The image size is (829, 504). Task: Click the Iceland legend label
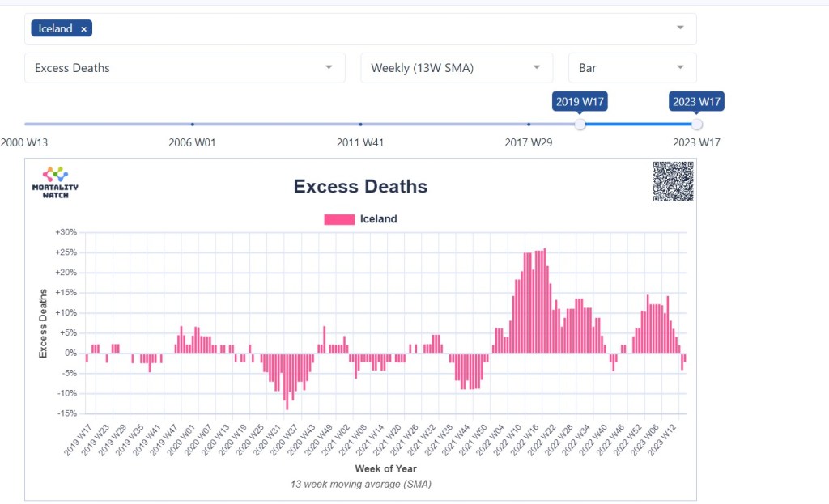pos(378,219)
